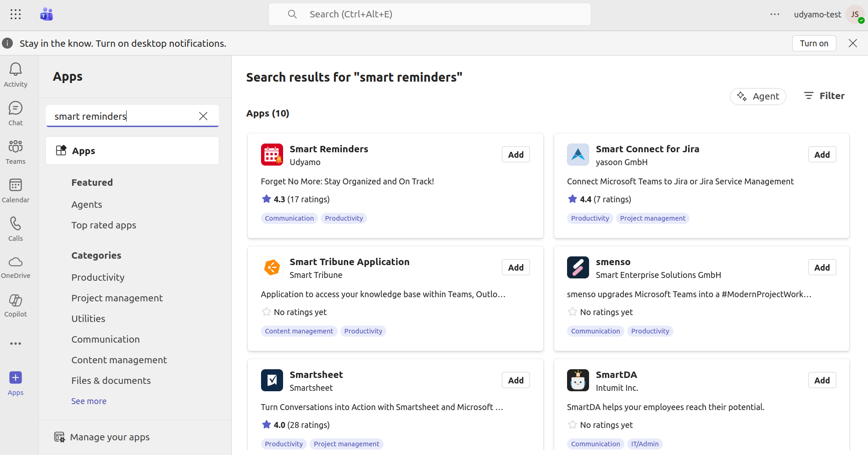Select the Productivity category

click(x=98, y=277)
